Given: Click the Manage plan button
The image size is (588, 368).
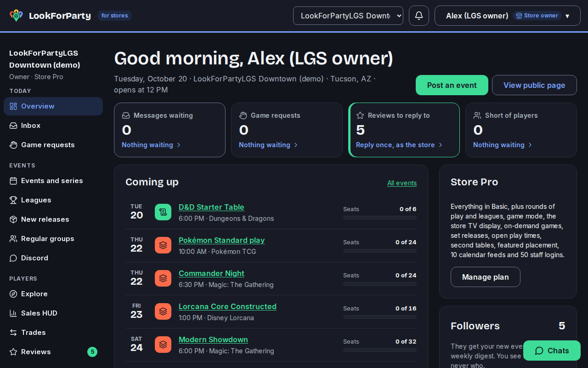Looking at the screenshot, I should point(486,277).
